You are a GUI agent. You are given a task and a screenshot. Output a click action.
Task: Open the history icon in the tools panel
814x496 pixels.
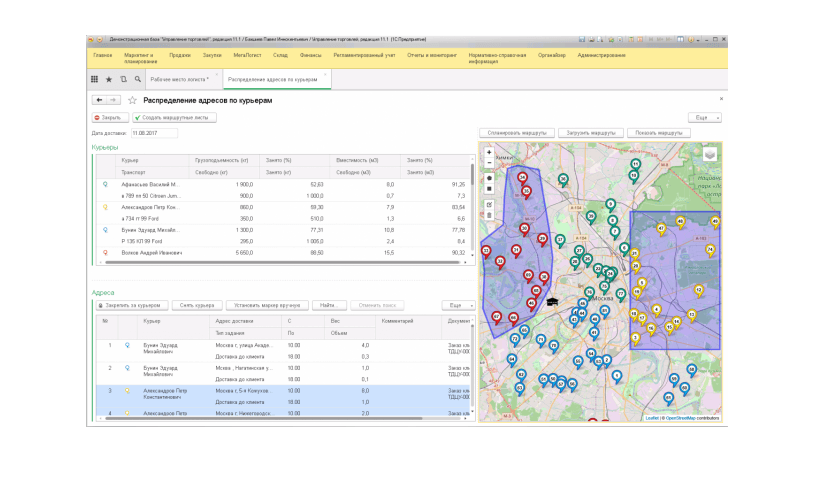point(124,79)
